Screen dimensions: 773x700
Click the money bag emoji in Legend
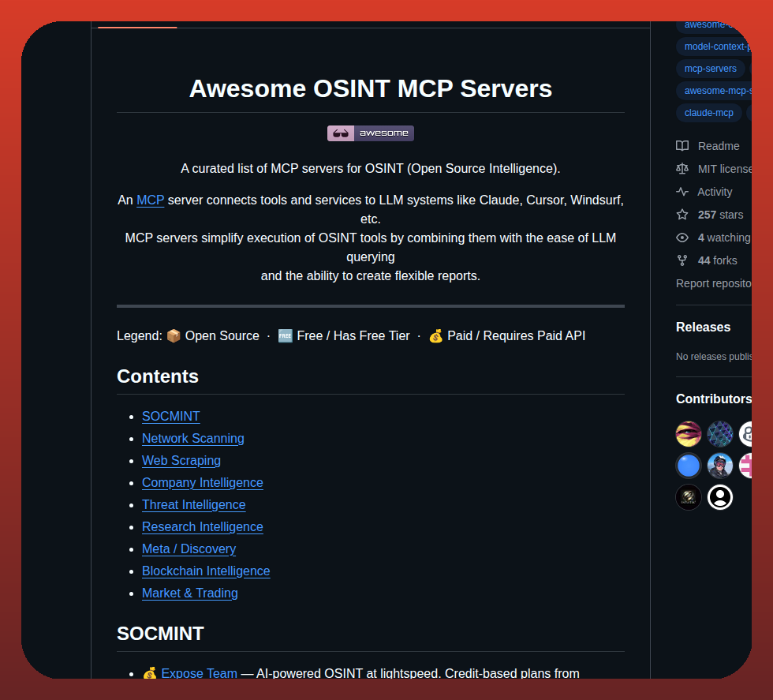point(435,336)
